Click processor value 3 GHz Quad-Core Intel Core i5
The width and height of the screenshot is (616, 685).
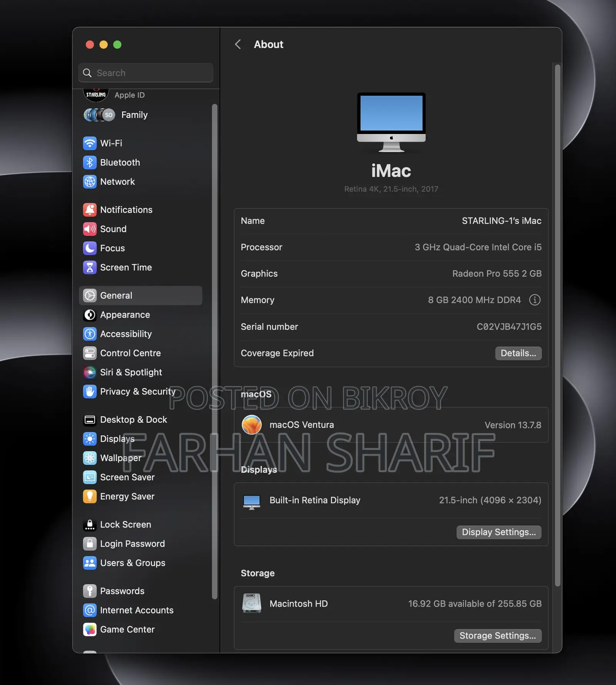[478, 247]
